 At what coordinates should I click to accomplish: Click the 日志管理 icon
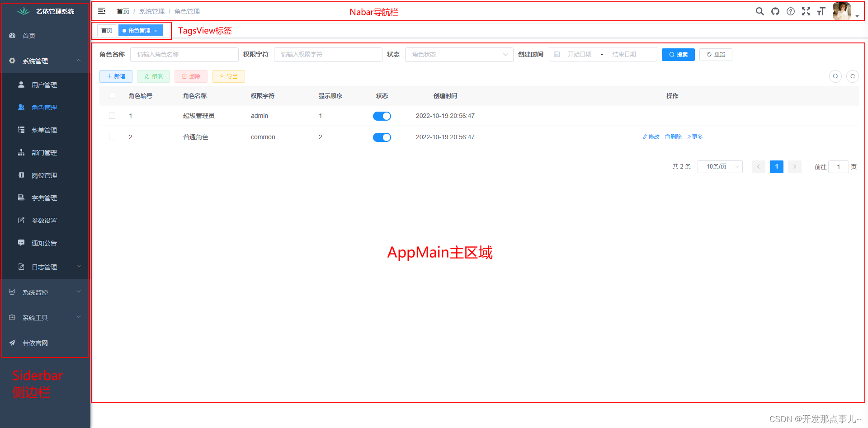(21, 267)
